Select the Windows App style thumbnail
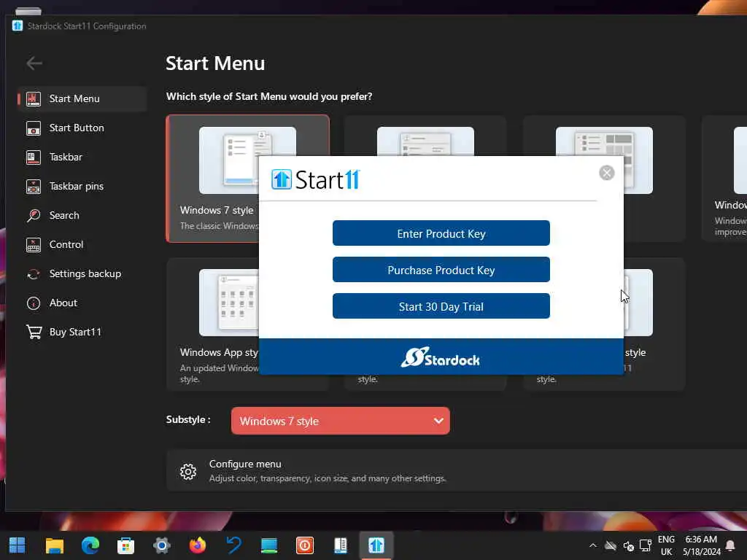This screenshot has height=560, width=747. click(x=228, y=303)
